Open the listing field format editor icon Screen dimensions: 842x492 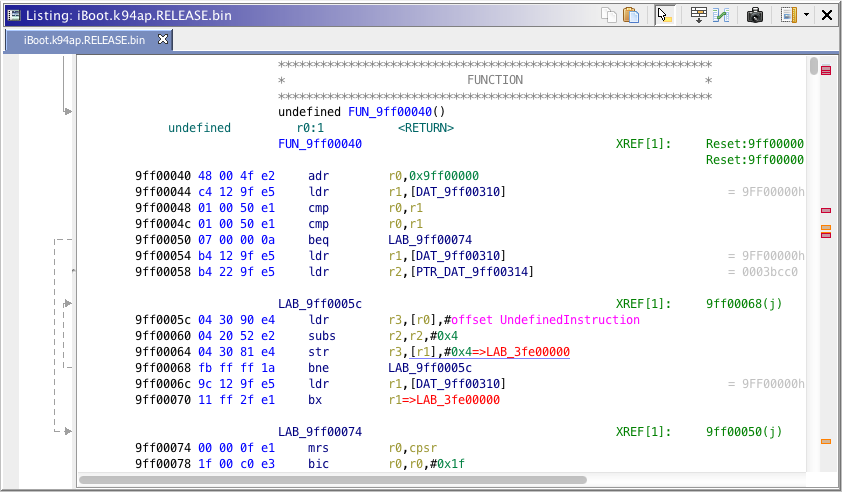[x=698, y=15]
